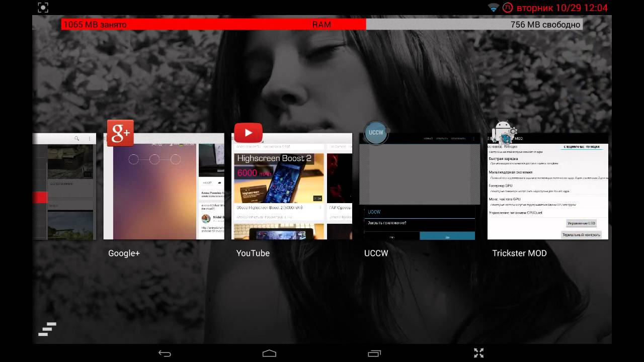The image size is (644, 362).
Task: Click the date and time text
Action: pyautogui.click(x=562, y=8)
